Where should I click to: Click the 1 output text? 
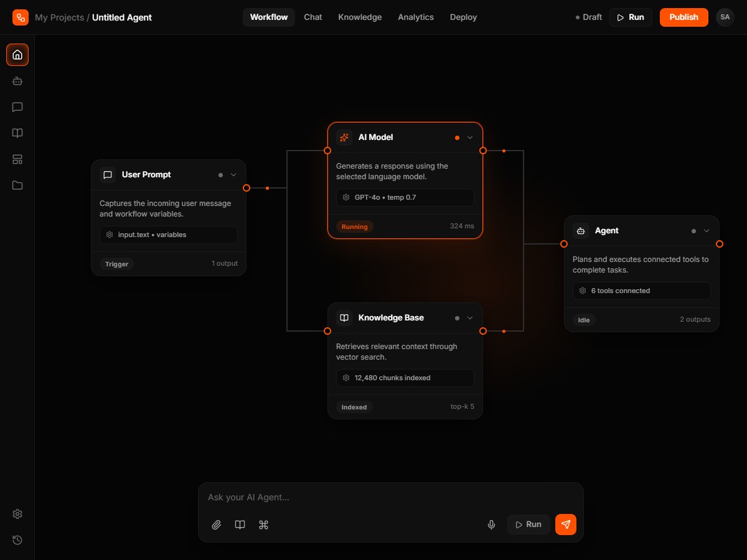225,263
